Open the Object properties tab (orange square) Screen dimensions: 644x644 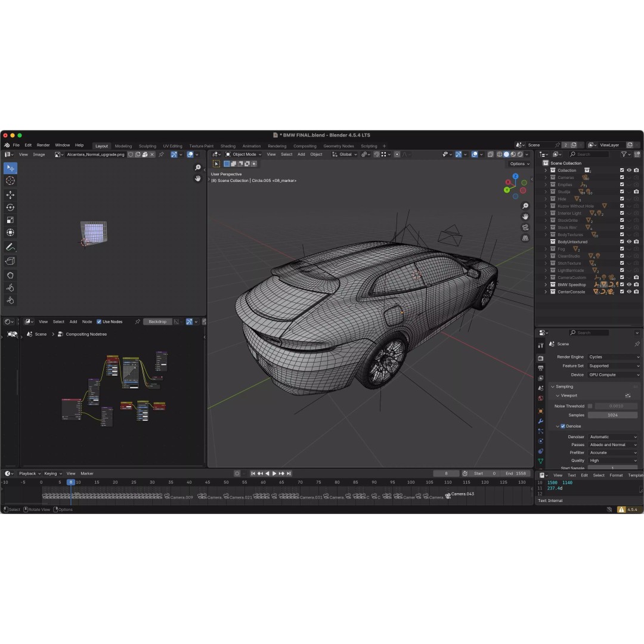click(540, 411)
